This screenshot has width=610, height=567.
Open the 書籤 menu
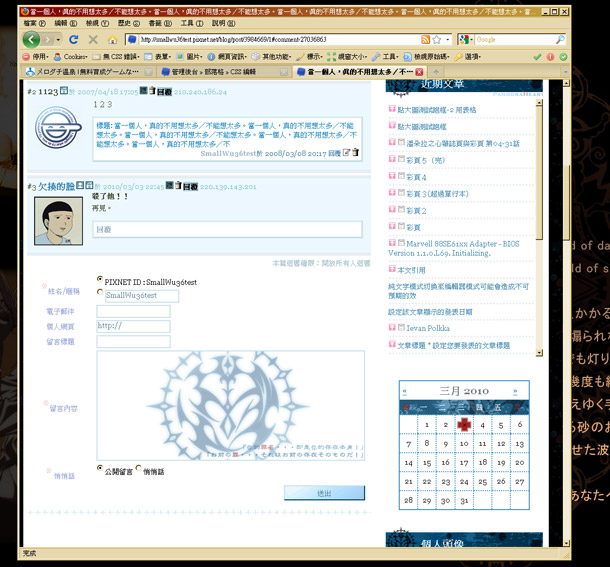click(x=160, y=23)
